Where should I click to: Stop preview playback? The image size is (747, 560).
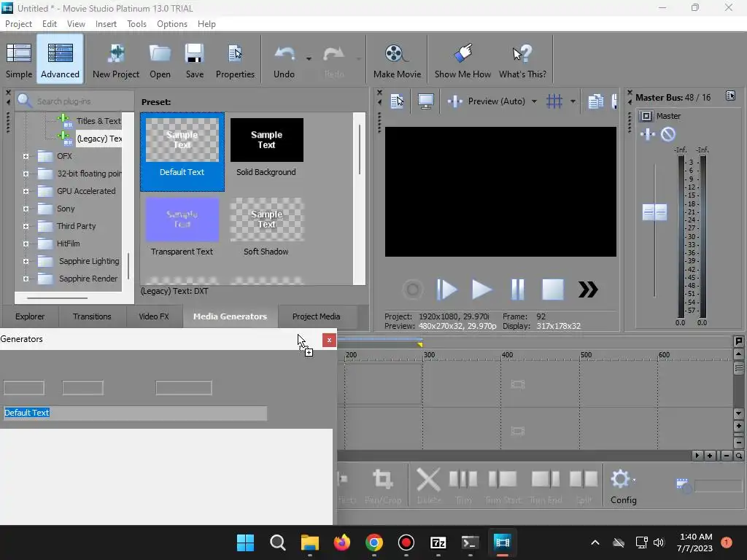(x=553, y=289)
